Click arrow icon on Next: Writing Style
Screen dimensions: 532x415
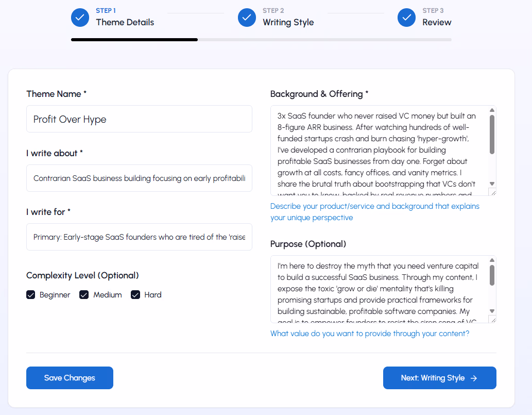click(474, 378)
